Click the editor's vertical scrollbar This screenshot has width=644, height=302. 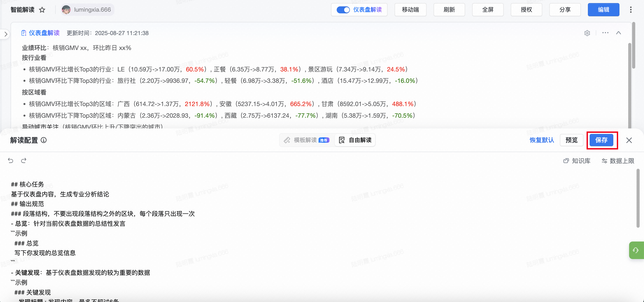pos(638,198)
